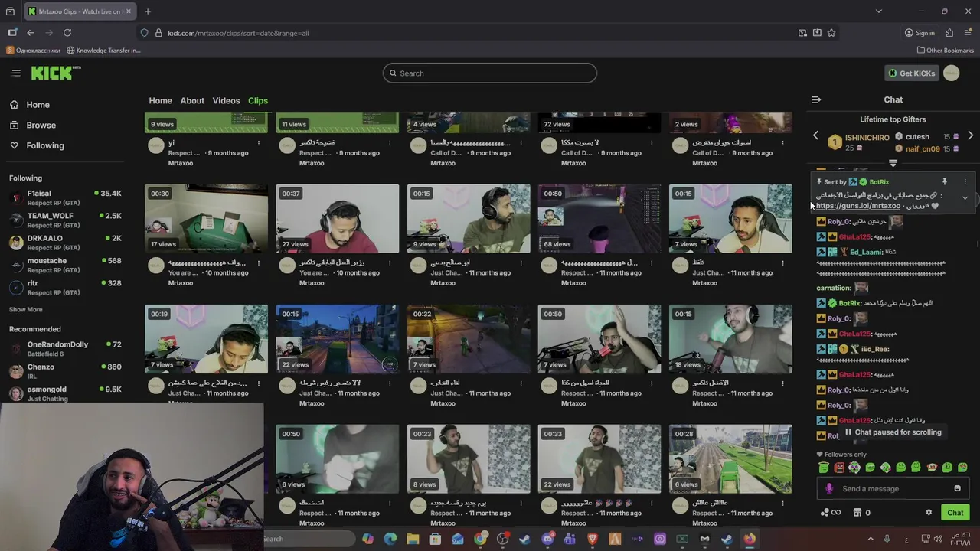The height and width of the screenshot is (551, 980).
Task: Open DRKAALO channel in Following list
Action: (65, 243)
